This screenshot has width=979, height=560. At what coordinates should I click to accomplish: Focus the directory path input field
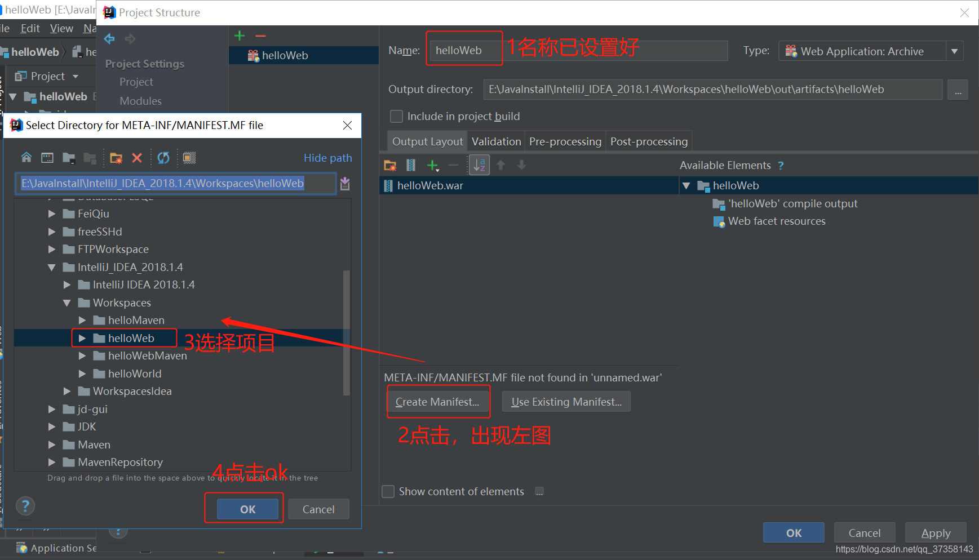(x=175, y=184)
